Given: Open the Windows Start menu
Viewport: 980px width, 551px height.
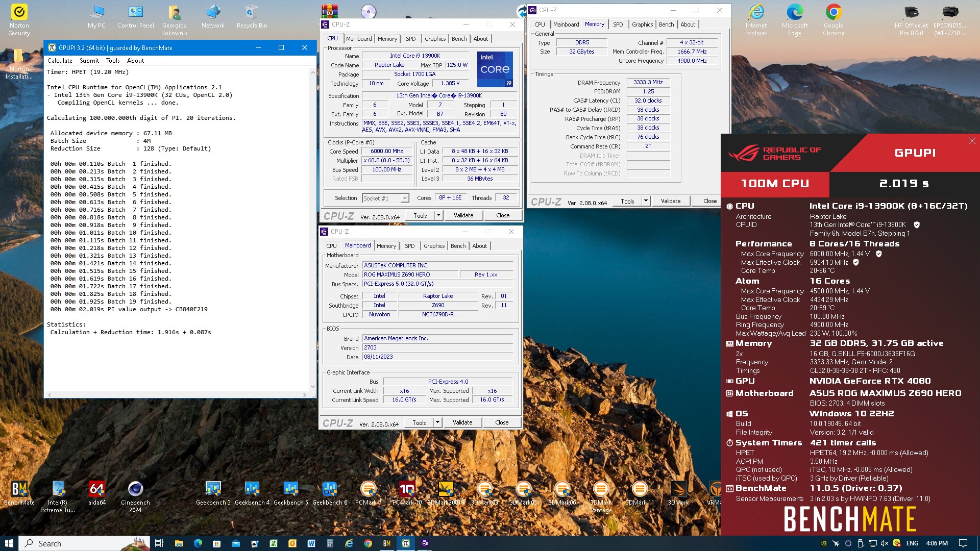Looking at the screenshot, I should click(9, 543).
